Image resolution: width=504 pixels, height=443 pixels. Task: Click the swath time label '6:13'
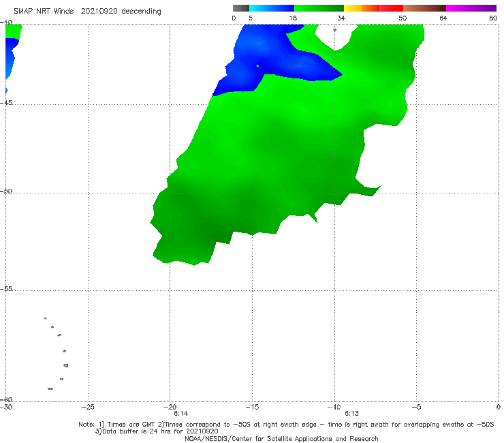coord(351,414)
